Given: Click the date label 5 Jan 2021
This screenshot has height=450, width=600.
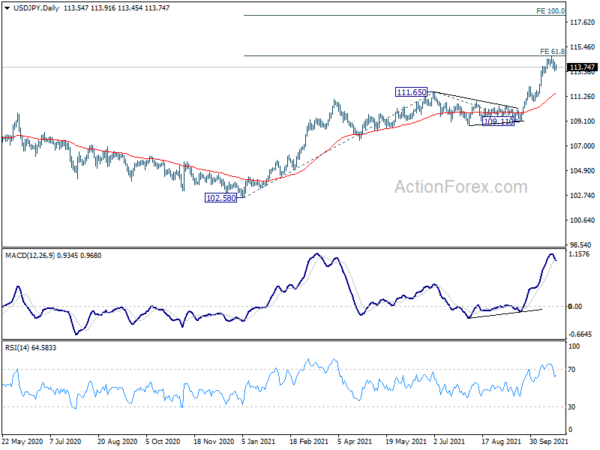Looking at the screenshot, I should (258, 442).
